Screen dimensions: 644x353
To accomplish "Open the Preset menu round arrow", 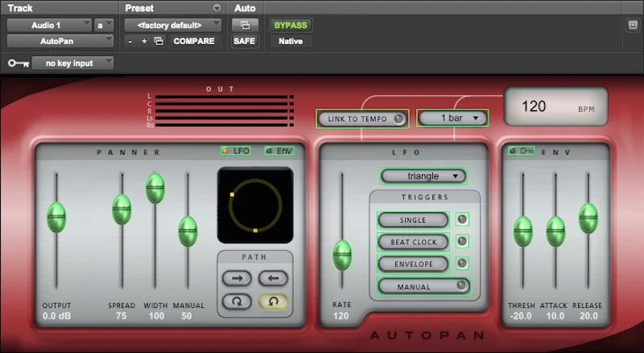I will [x=217, y=8].
